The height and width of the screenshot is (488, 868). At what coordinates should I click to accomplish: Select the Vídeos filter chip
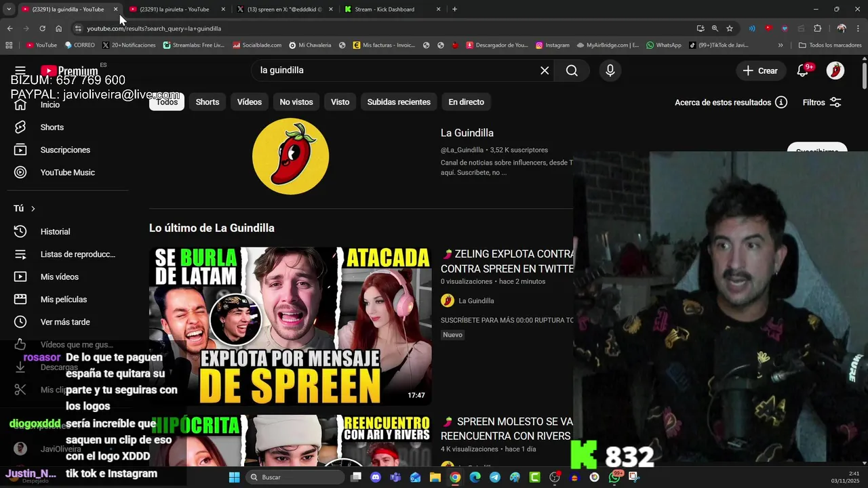[250, 102]
